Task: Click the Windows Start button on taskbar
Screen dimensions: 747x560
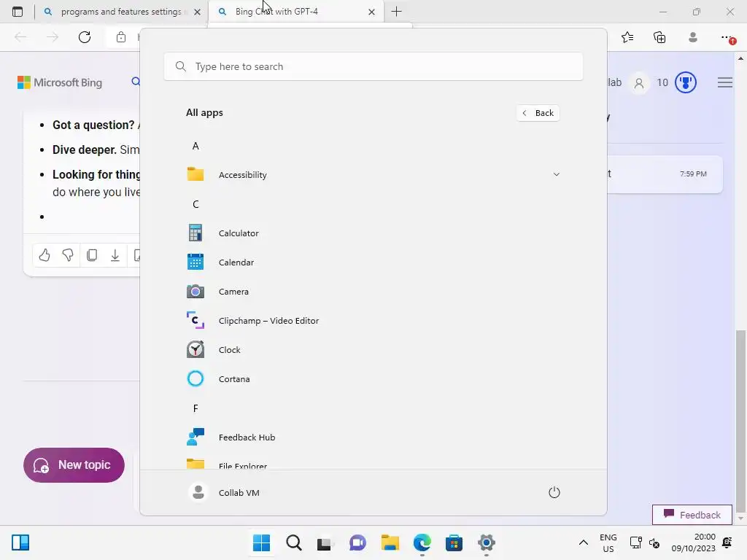Action: [262, 542]
